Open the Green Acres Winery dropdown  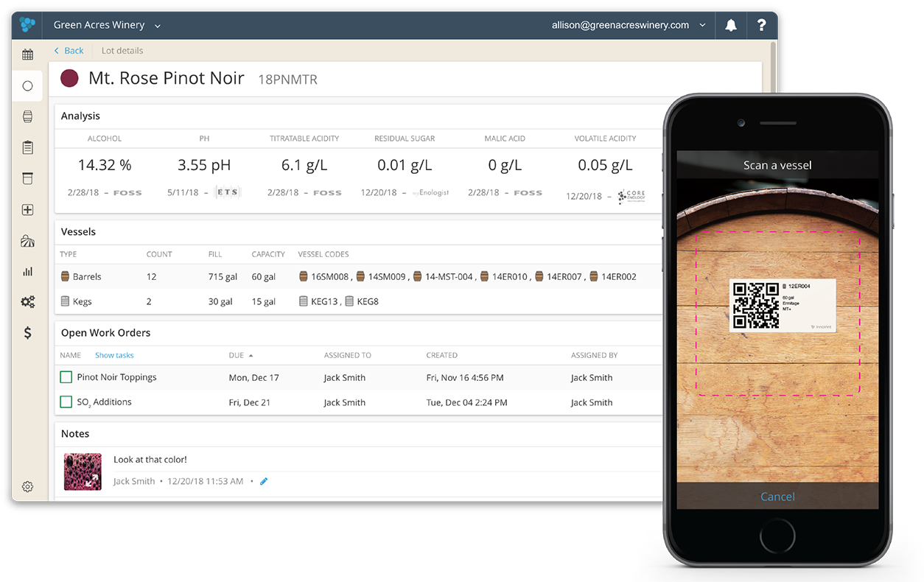pos(106,24)
